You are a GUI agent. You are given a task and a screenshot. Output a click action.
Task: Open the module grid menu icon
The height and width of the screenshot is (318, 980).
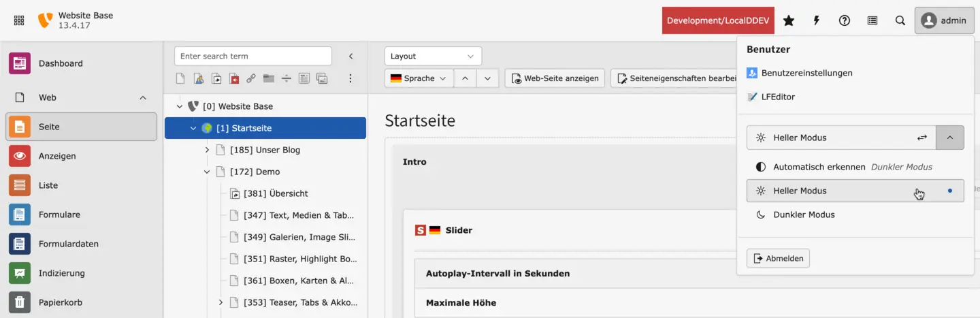[x=19, y=20]
